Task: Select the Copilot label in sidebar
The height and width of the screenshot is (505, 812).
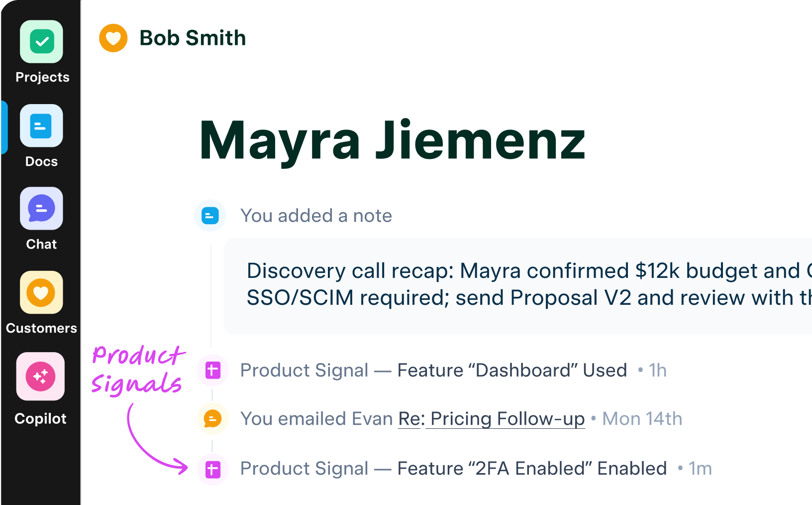Action: click(41, 418)
